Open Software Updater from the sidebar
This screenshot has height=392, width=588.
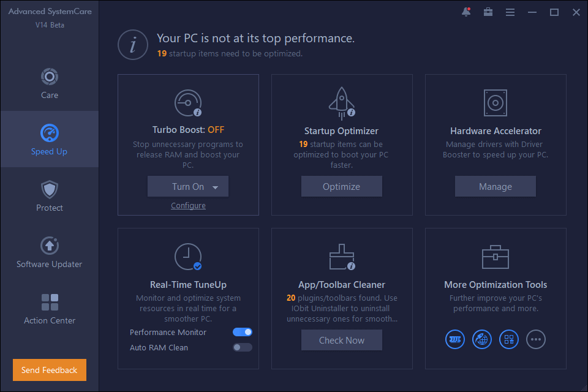point(49,244)
